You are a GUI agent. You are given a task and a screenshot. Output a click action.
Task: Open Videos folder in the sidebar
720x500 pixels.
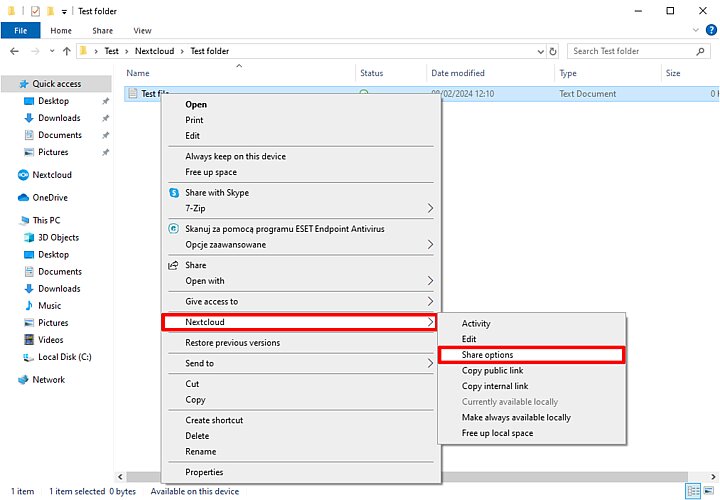click(44, 340)
